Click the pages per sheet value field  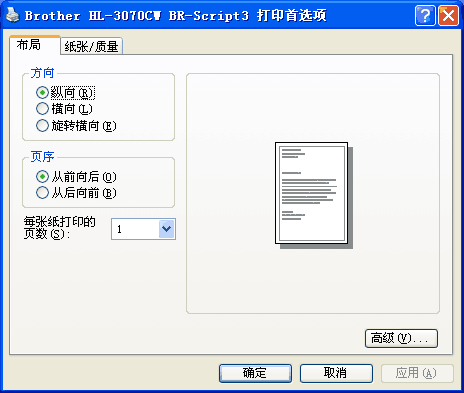pyautogui.click(x=143, y=229)
